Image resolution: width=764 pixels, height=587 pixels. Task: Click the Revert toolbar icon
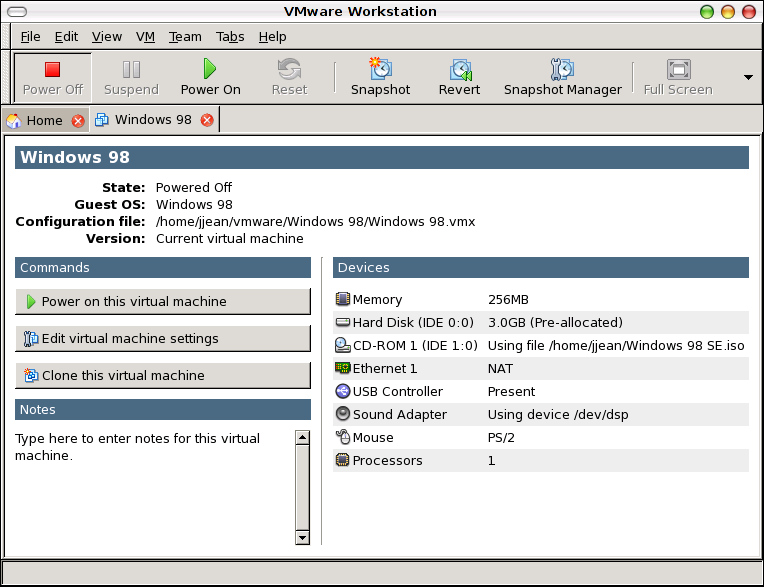(x=459, y=69)
